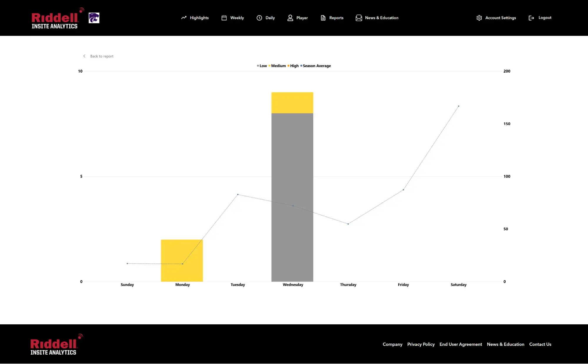Open the Reports menu item
588x364 pixels.
click(x=336, y=18)
